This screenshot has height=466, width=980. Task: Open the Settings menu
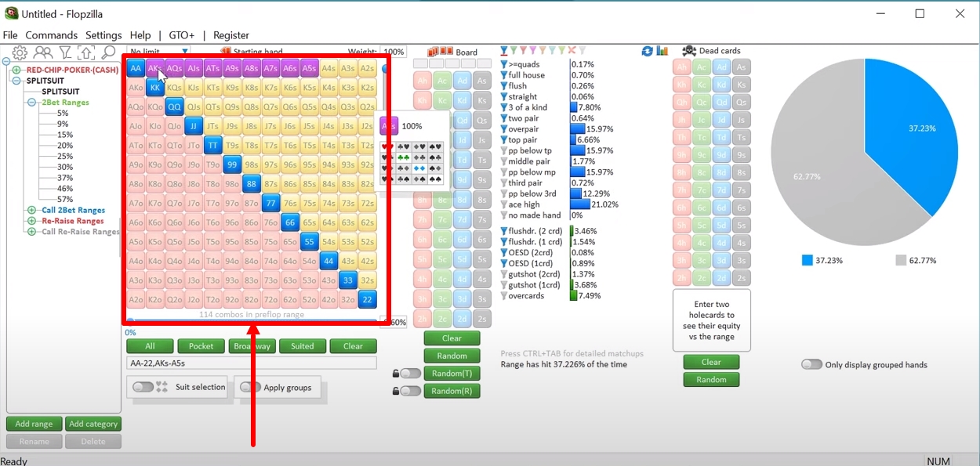click(103, 35)
